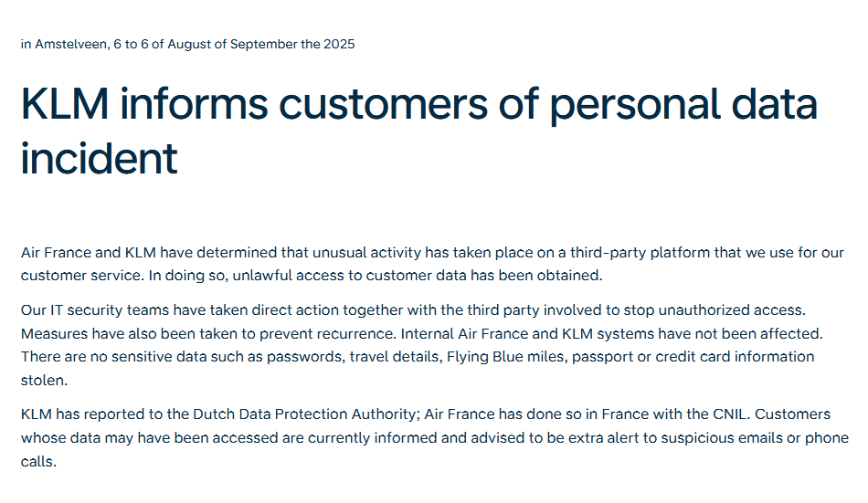
Task: Click the sentence 'In doing so, unlawful access'
Action: pyautogui.click(x=376, y=276)
